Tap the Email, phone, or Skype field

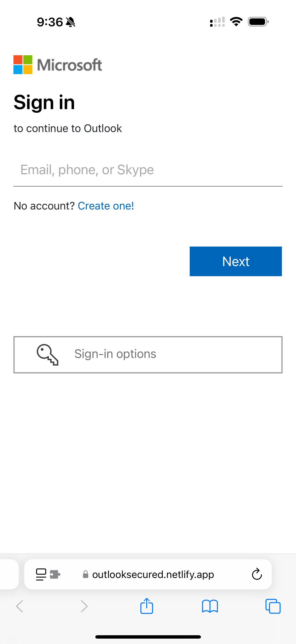[x=148, y=170]
